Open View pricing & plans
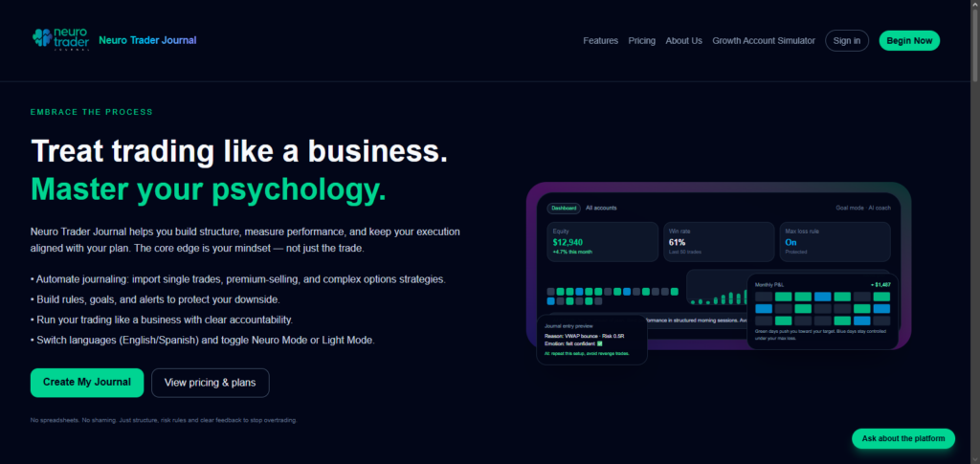The width and height of the screenshot is (980, 464). tap(210, 383)
